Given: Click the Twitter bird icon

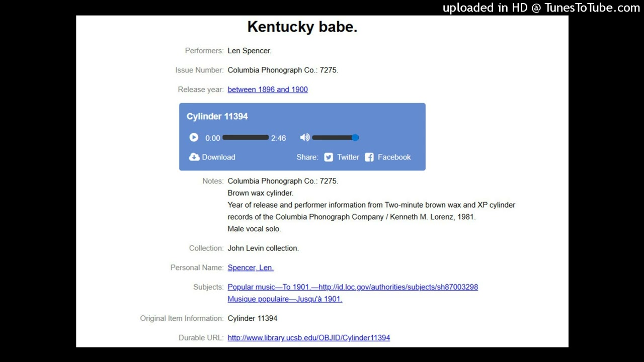Looking at the screenshot, I should coord(329,157).
